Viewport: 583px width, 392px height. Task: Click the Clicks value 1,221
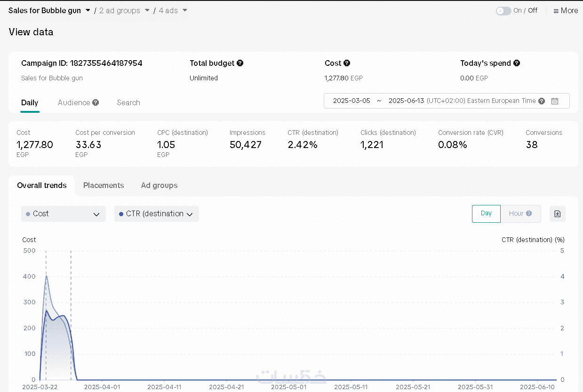372,145
